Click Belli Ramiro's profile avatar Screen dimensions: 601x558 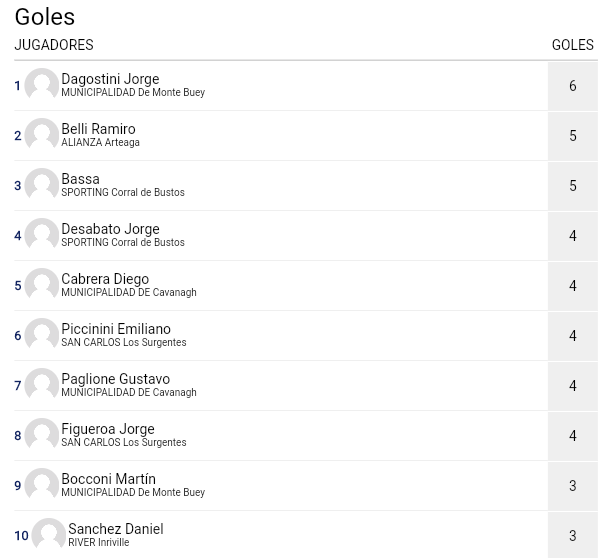click(x=41, y=135)
